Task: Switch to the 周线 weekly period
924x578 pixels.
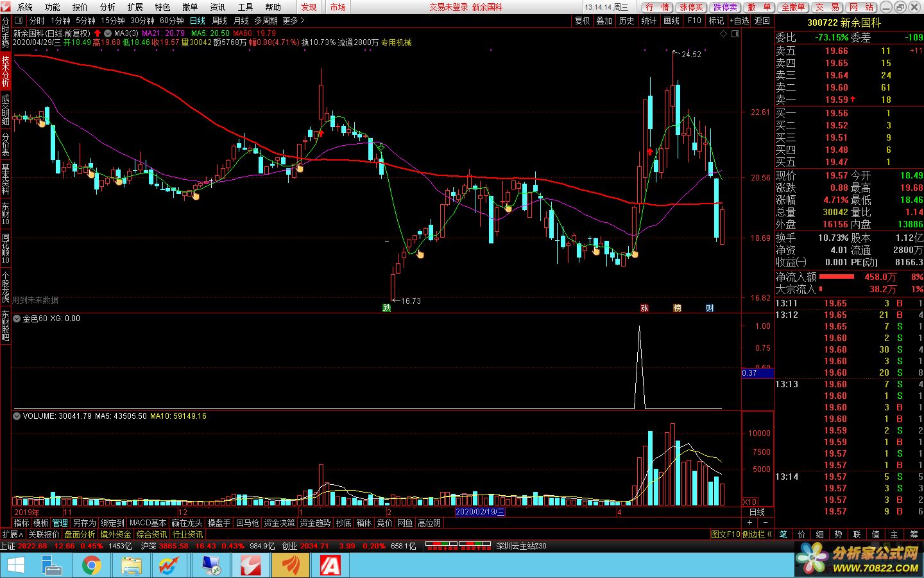Action: [219, 21]
